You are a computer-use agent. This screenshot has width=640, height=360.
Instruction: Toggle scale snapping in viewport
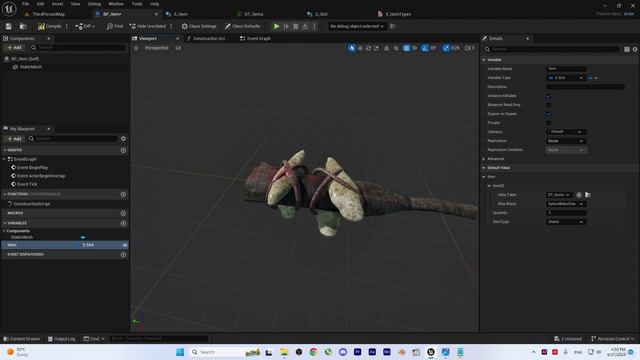(446, 48)
